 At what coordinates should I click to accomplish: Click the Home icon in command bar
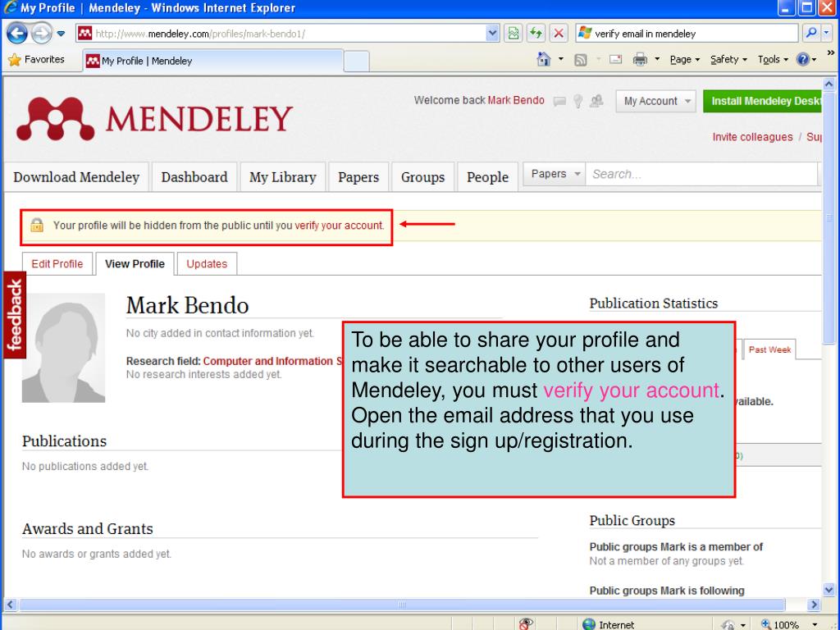point(544,59)
